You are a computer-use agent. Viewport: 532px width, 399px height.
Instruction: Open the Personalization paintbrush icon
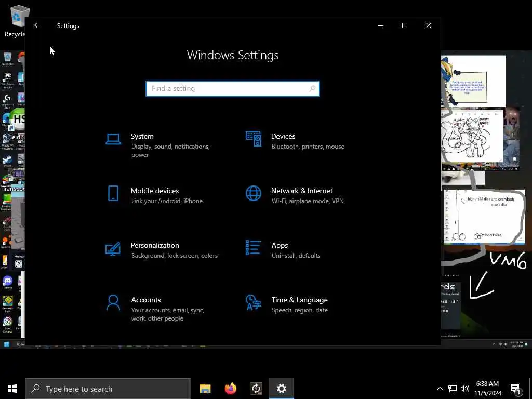(x=113, y=248)
